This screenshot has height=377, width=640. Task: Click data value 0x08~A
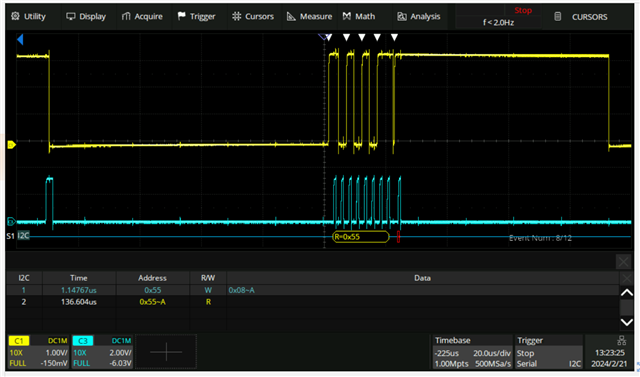[242, 290]
